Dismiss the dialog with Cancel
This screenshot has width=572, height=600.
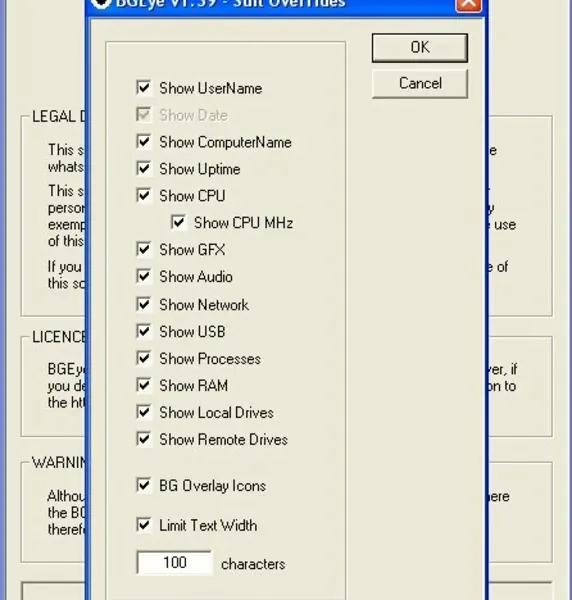pos(420,83)
